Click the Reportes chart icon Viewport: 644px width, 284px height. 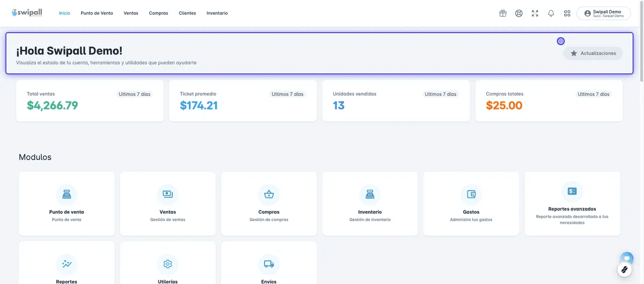[67, 264]
